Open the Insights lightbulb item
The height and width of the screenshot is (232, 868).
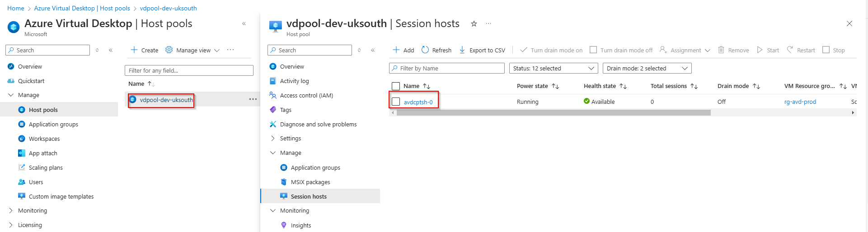pyautogui.click(x=284, y=225)
